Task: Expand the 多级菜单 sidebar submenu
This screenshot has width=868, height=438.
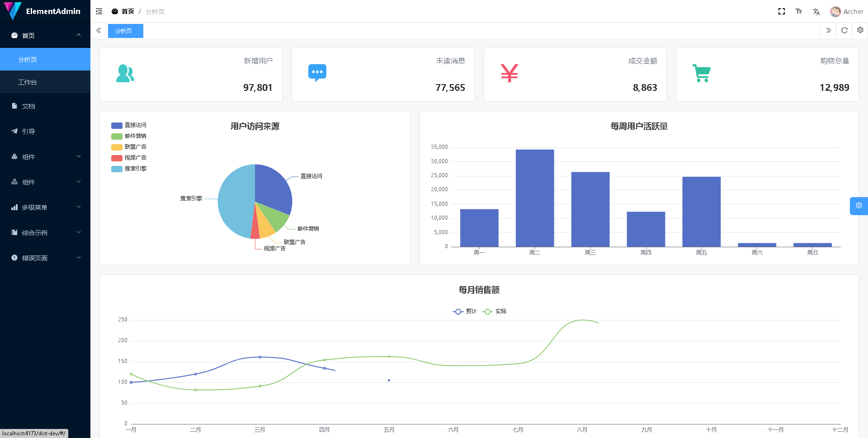Action: (x=45, y=207)
